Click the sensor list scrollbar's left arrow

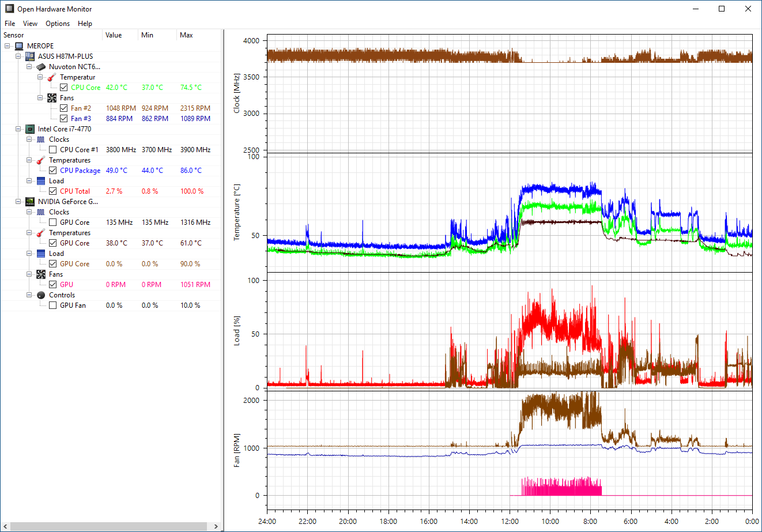coord(5,526)
